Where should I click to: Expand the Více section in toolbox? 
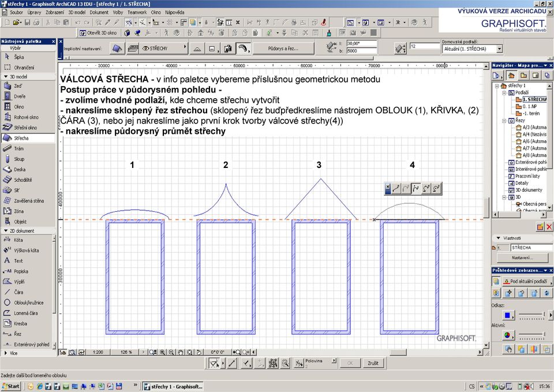point(6,353)
